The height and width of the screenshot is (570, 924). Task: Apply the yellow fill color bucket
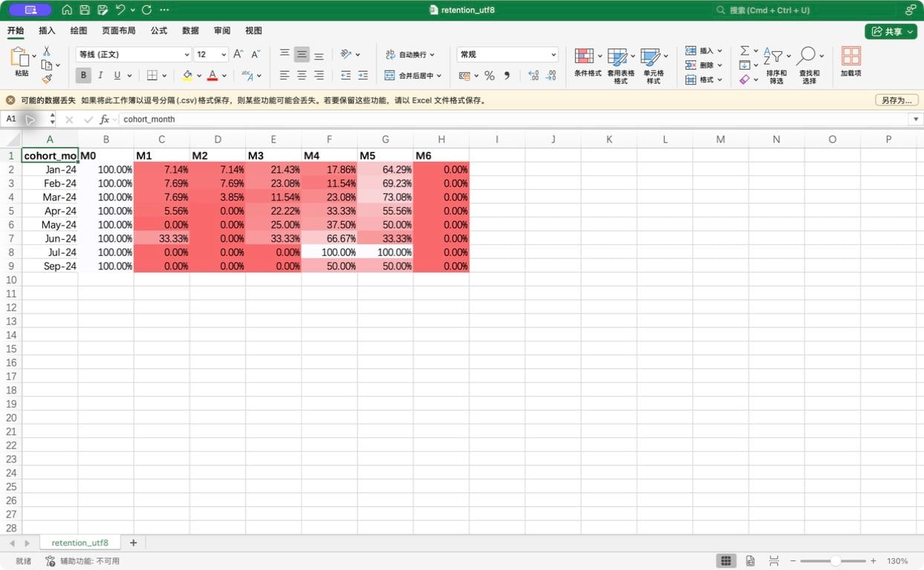pos(187,75)
